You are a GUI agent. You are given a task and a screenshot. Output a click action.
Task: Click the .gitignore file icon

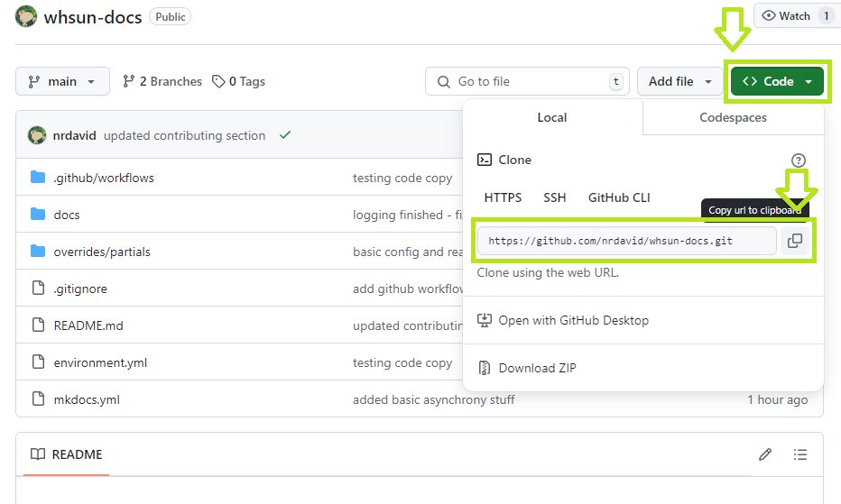point(38,289)
